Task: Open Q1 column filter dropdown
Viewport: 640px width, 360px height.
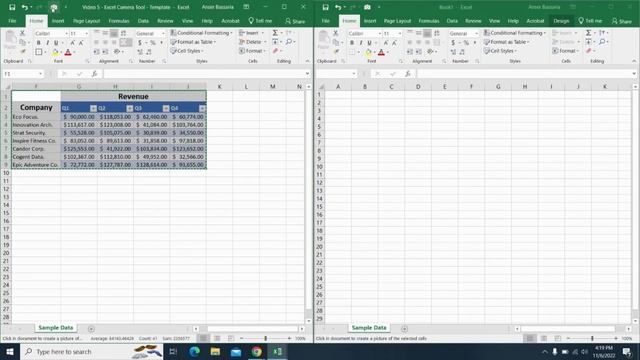Action: [x=93, y=108]
